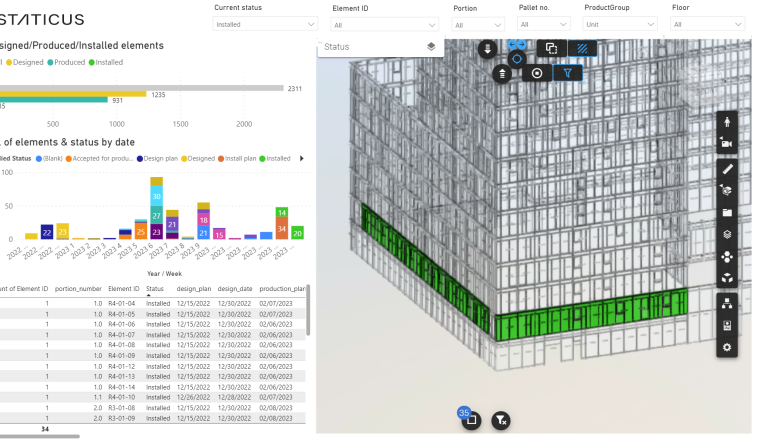Click the first person walk icon
This screenshot has width=760, height=440.
coord(727,122)
